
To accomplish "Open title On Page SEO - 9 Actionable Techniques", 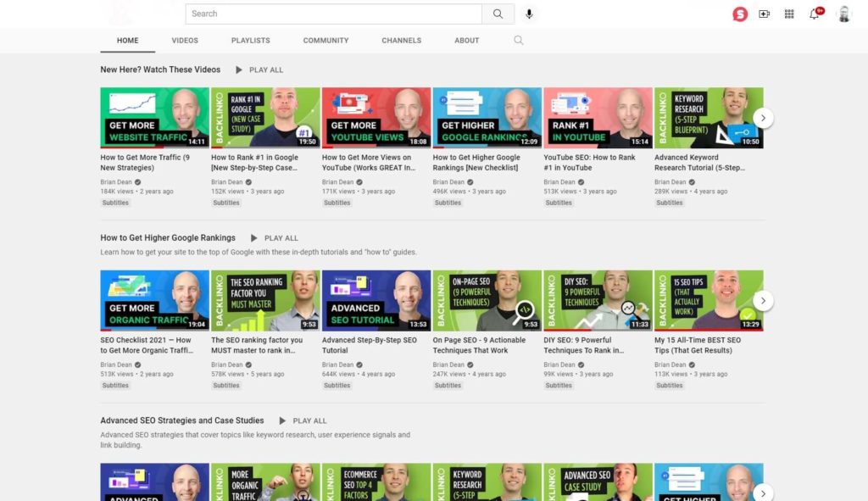I will click(480, 345).
